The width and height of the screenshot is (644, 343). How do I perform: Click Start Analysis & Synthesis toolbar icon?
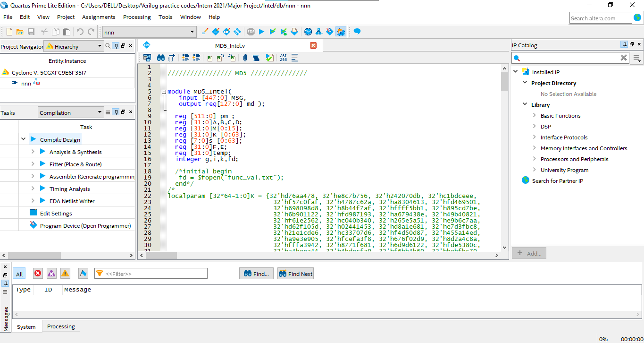pos(284,32)
